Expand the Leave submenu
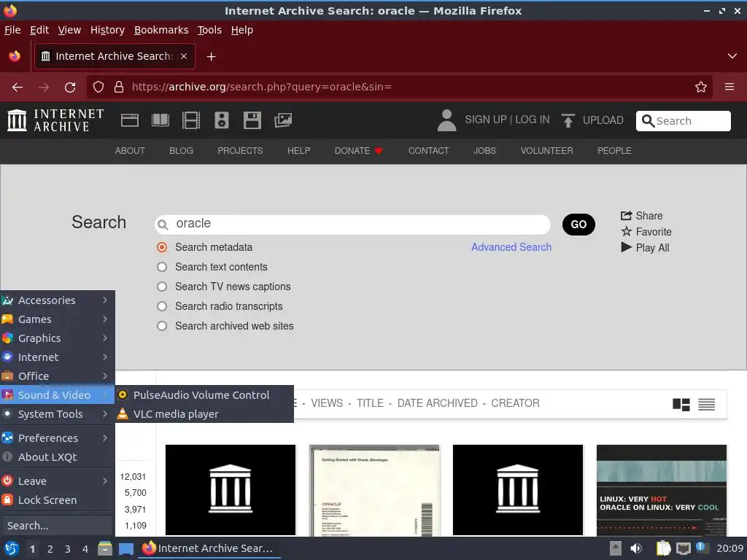The width and height of the screenshot is (747, 560). (57, 481)
